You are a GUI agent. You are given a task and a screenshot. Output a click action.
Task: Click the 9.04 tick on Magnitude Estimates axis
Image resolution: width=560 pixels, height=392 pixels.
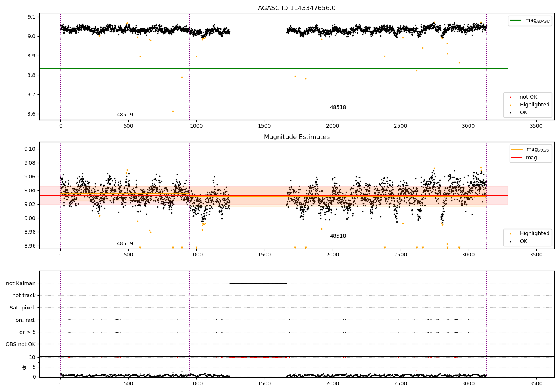30,190
